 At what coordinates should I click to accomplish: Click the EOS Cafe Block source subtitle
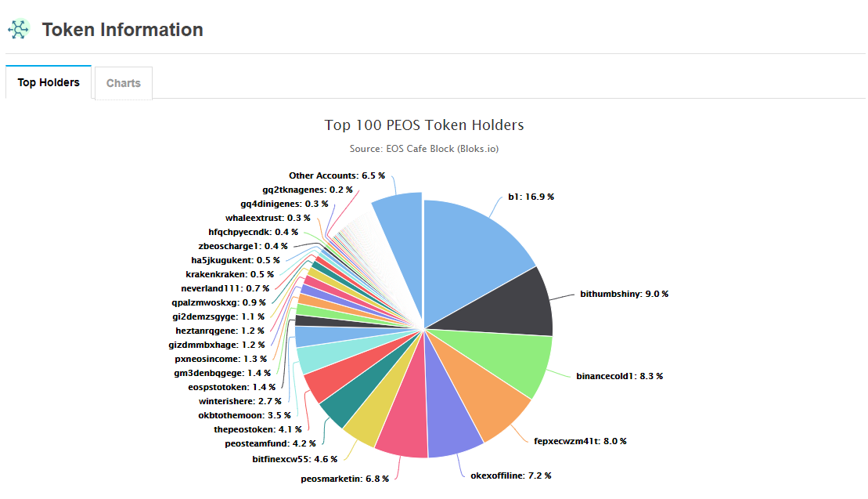click(x=424, y=148)
